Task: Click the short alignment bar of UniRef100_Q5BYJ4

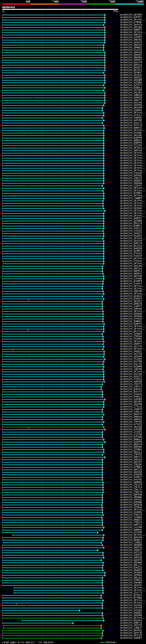Action: [38, 623]
